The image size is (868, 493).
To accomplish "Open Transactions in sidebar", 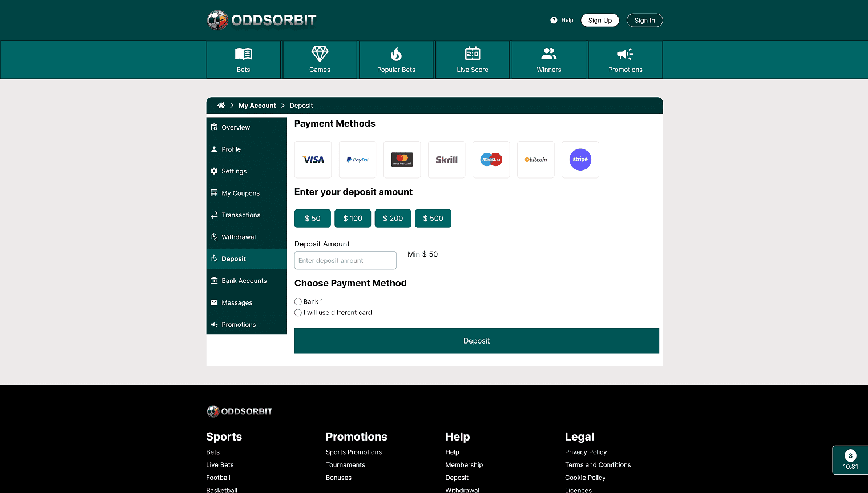I will pos(247,215).
